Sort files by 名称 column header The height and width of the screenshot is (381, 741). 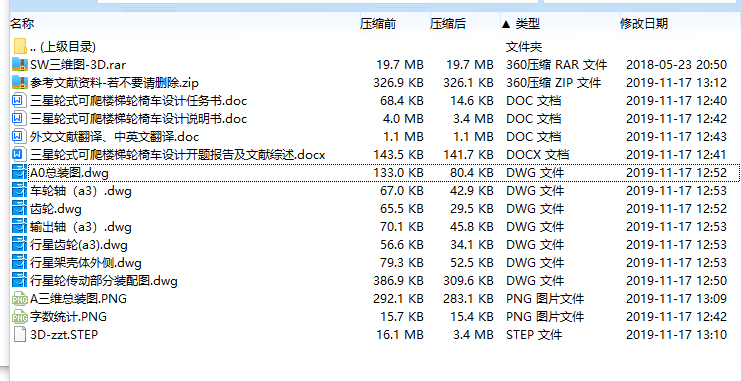(22, 24)
